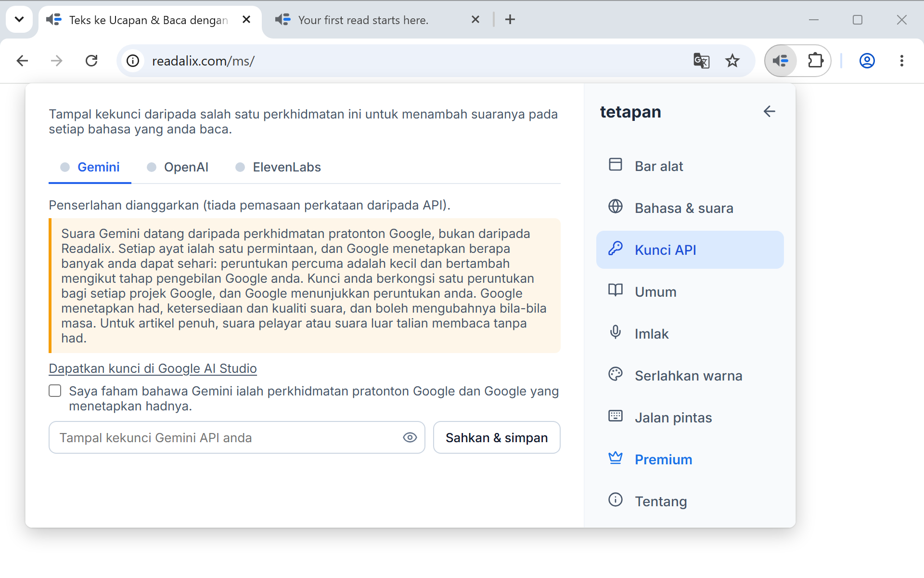Click the Sahkan & simpan button
This screenshot has height=578, width=924.
pyautogui.click(x=497, y=437)
